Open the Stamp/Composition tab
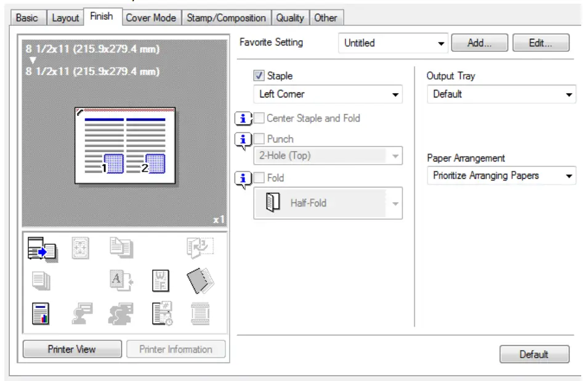Screen dimensions: 588x381 click(x=228, y=18)
